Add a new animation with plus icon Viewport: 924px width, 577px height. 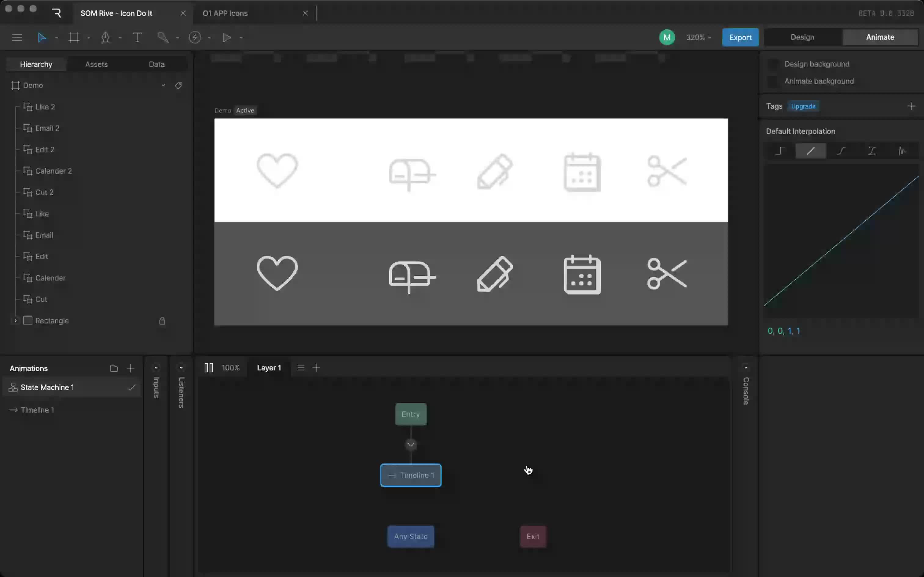[x=130, y=368]
